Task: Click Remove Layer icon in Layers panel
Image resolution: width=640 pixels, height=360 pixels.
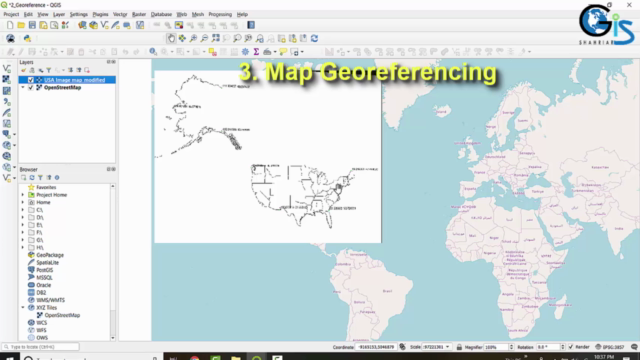Action: pyautogui.click(x=87, y=70)
